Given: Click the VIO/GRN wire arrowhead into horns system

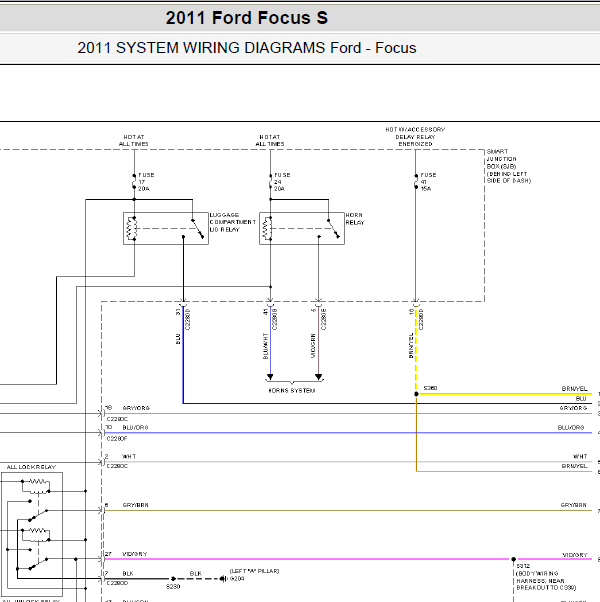Looking at the screenshot, I should (319, 377).
